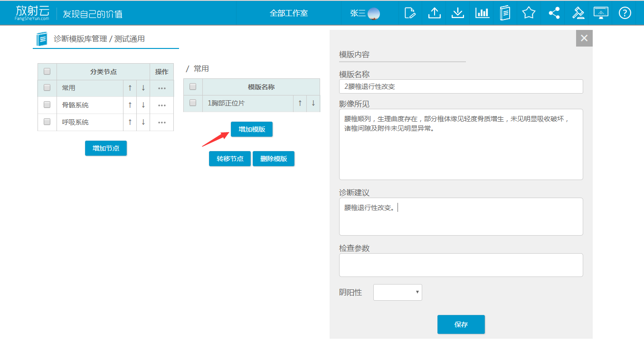This screenshot has width=644, height=352.
Task: Click the download icon in top toolbar
Action: [x=457, y=13]
